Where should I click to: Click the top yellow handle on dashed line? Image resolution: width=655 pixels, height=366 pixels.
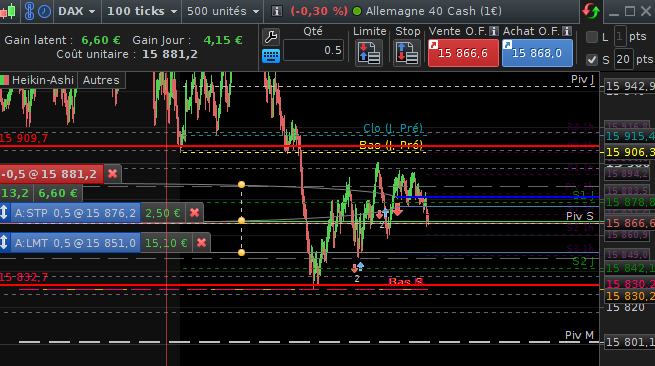click(x=241, y=184)
